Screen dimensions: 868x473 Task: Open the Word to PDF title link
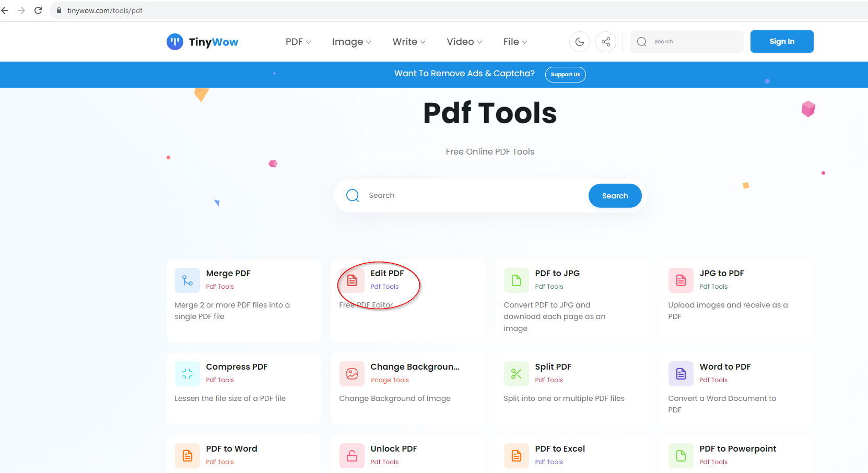(x=725, y=367)
